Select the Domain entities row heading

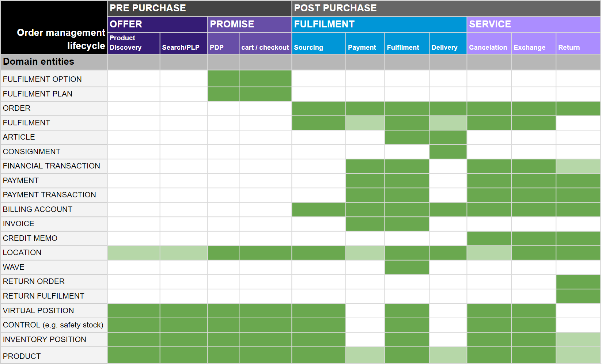coord(54,62)
